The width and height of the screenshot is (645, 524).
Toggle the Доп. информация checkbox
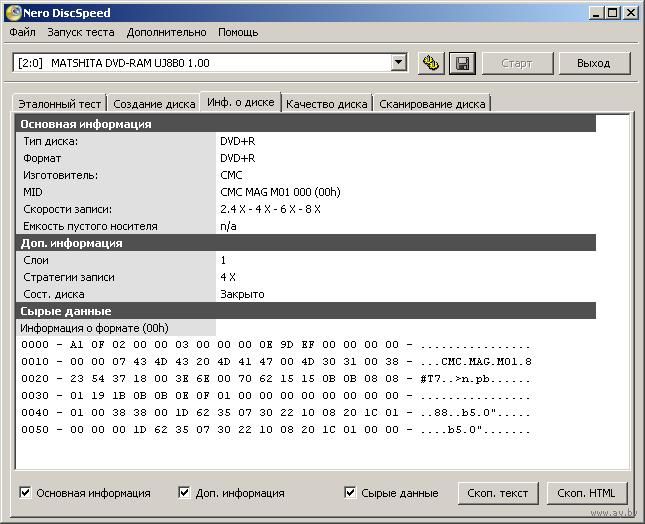(184, 492)
